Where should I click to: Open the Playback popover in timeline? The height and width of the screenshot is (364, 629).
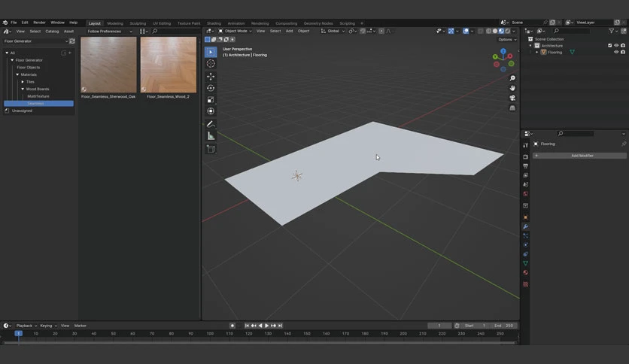click(26, 326)
